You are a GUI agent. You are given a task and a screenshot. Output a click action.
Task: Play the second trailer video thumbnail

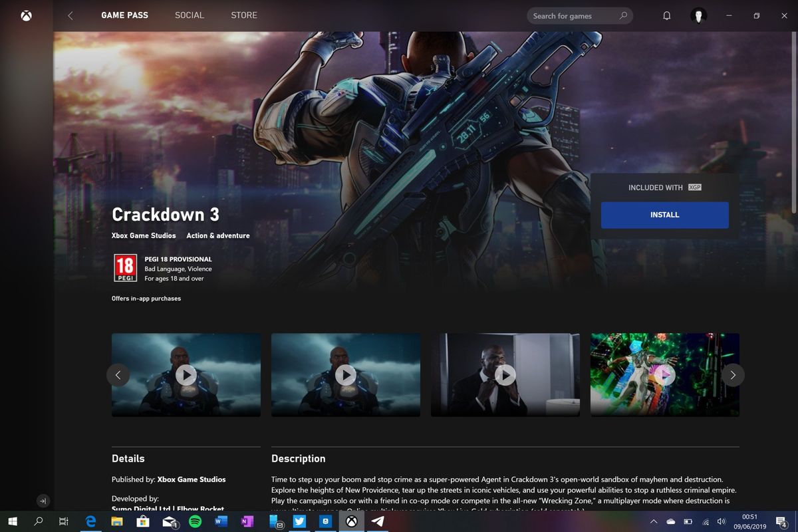(x=346, y=375)
